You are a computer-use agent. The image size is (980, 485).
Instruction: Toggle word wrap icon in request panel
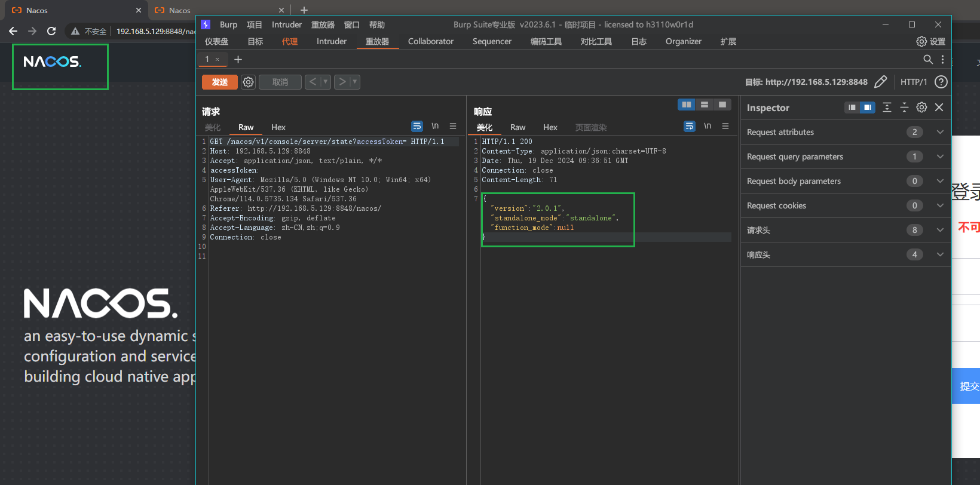417,126
